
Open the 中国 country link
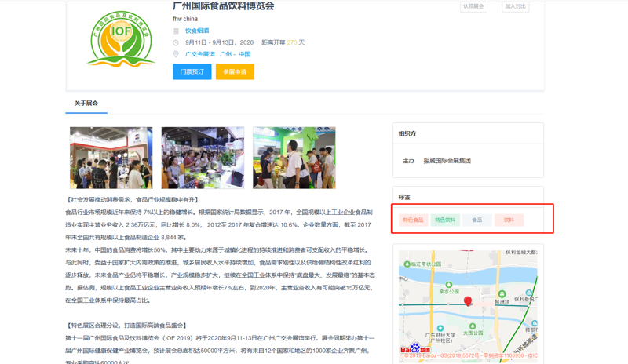coord(244,54)
